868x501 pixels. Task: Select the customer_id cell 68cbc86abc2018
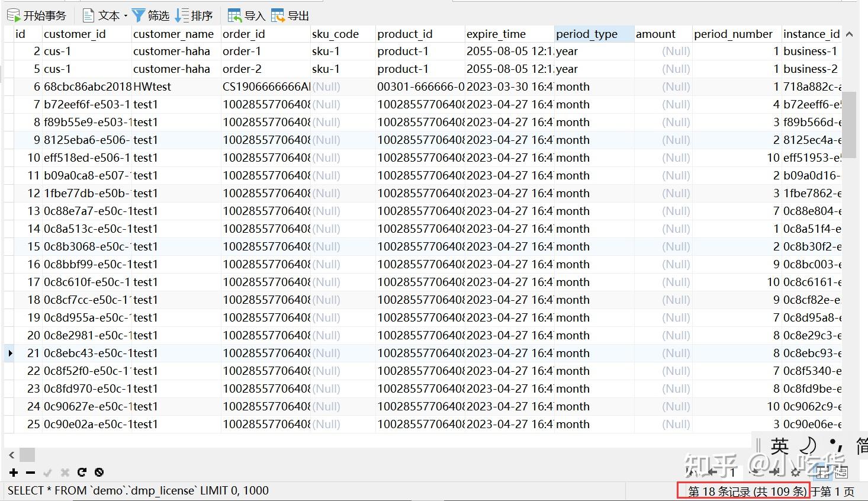pyautogui.click(x=87, y=86)
